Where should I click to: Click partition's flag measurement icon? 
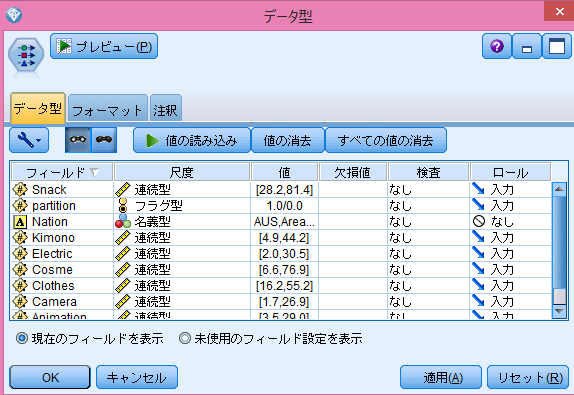(x=123, y=205)
